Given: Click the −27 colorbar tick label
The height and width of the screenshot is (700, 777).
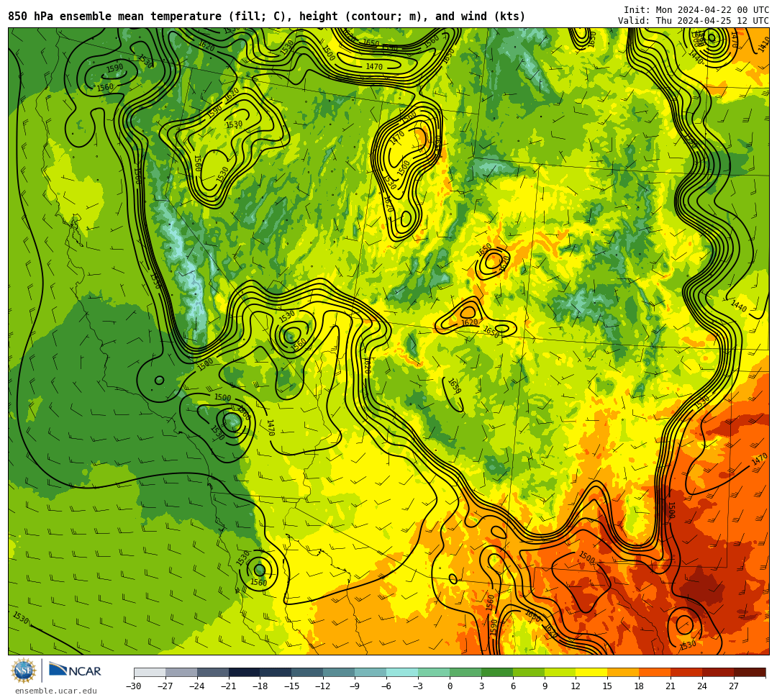Looking at the screenshot, I should 165,686.
